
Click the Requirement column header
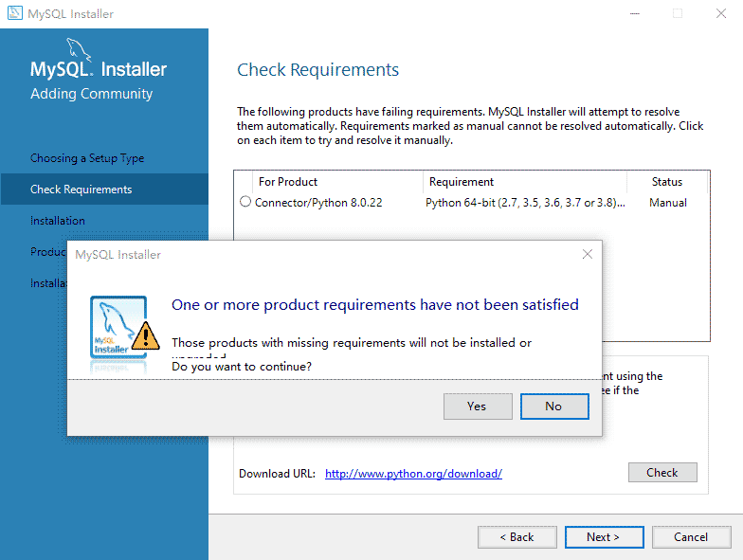click(x=525, y=182)
